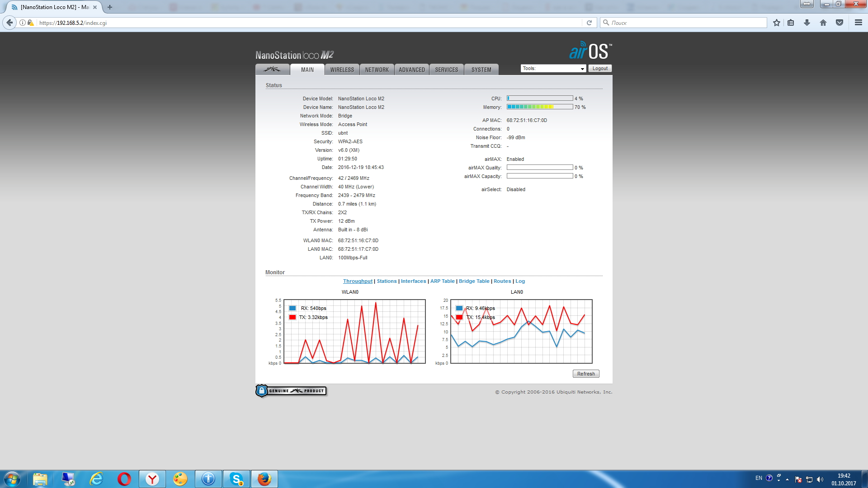Open the paint palette taskbar app
Viewport: 868px width, 488px height.
180,479
